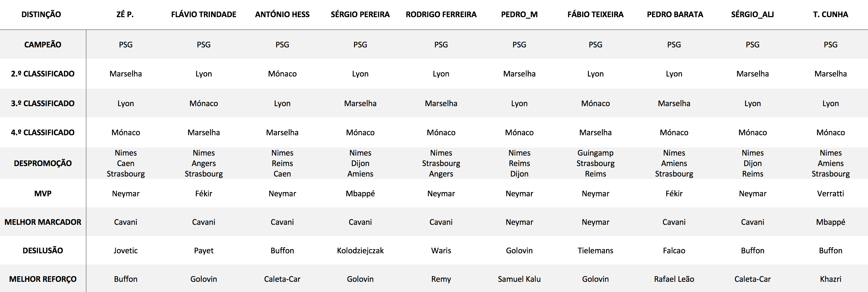Select the Jovetic cell
Image resolution: width=868 pixels, height=292 pixels.
click(126, 251)
